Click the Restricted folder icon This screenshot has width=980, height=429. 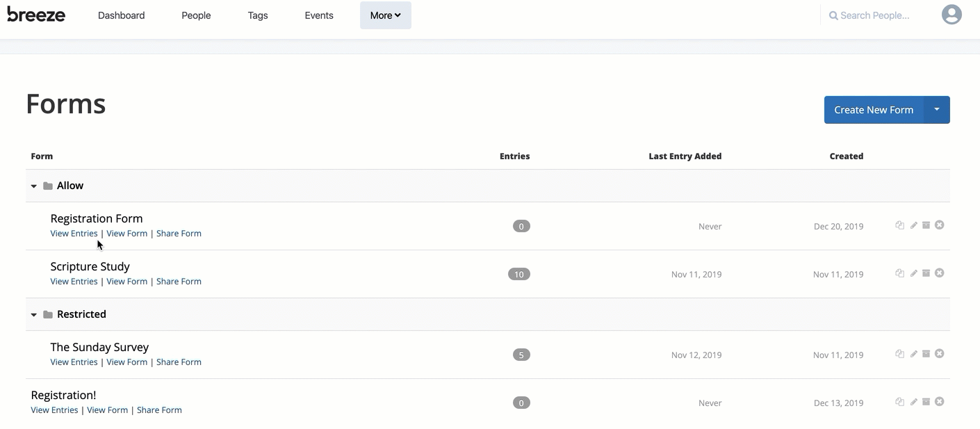[x=48, y=315]
